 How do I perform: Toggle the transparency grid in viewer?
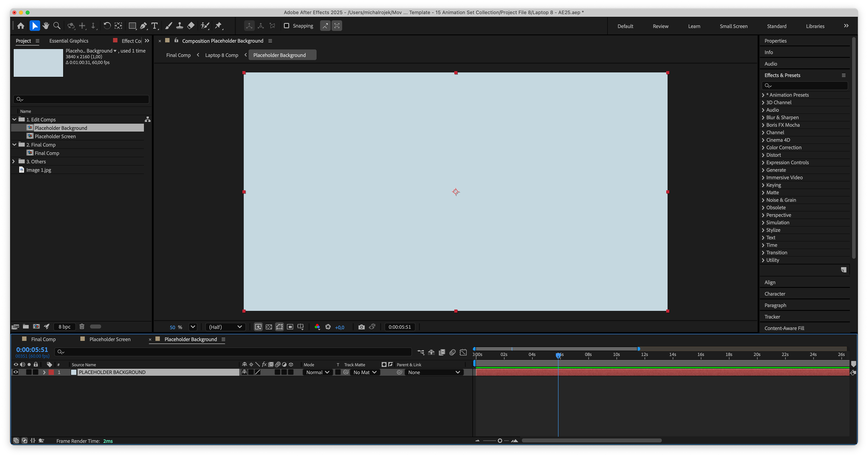coord(269,327)
